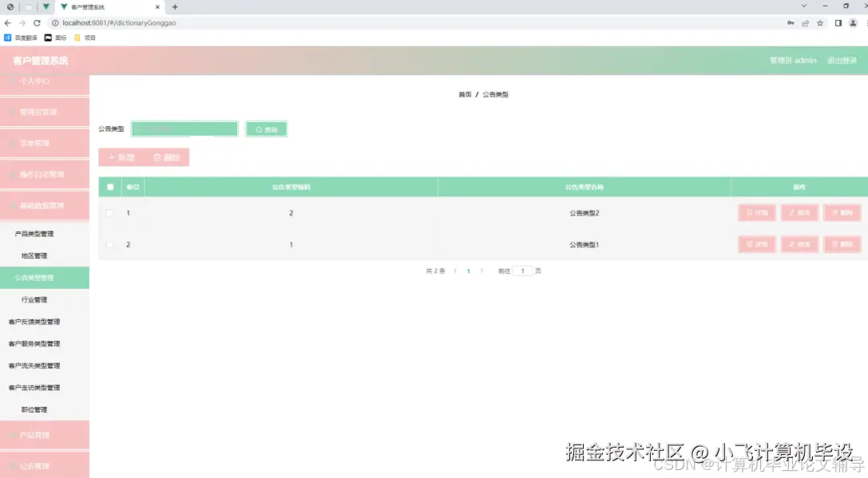Open the tab search chevron in title bar
This screenshot has width=868, height=478.
coord(804,6)
